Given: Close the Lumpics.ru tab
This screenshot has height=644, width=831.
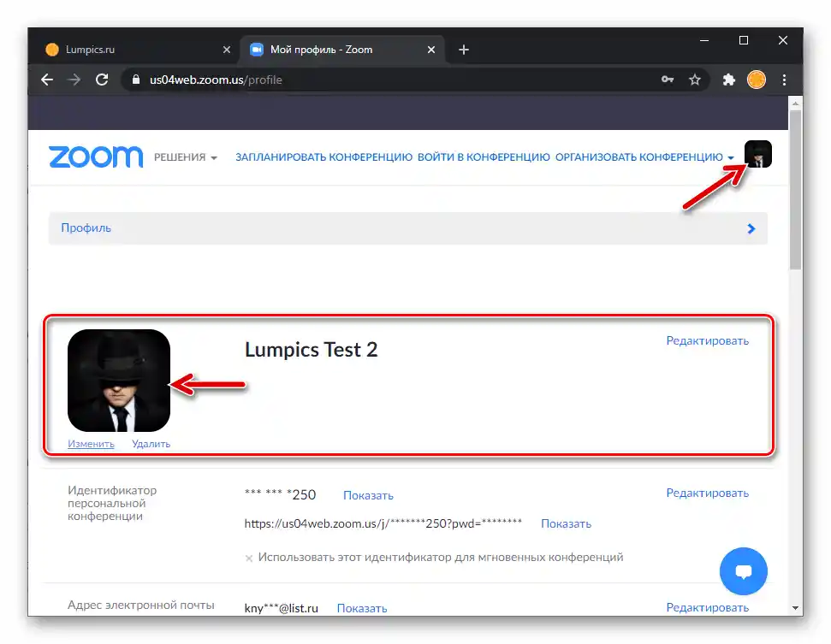Looking at the screenshot, I should point(227,50).
